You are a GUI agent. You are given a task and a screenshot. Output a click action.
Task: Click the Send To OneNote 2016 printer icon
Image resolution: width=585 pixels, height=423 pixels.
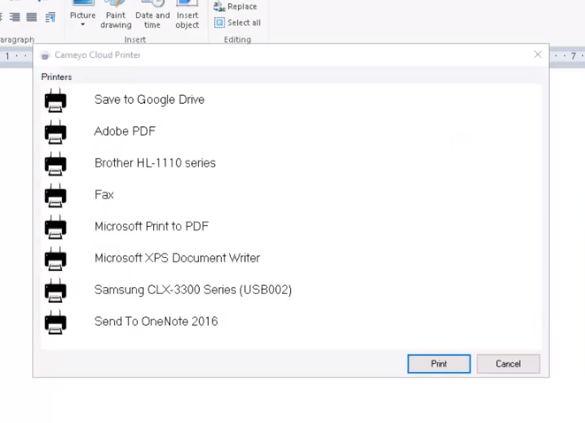point(56,322)
